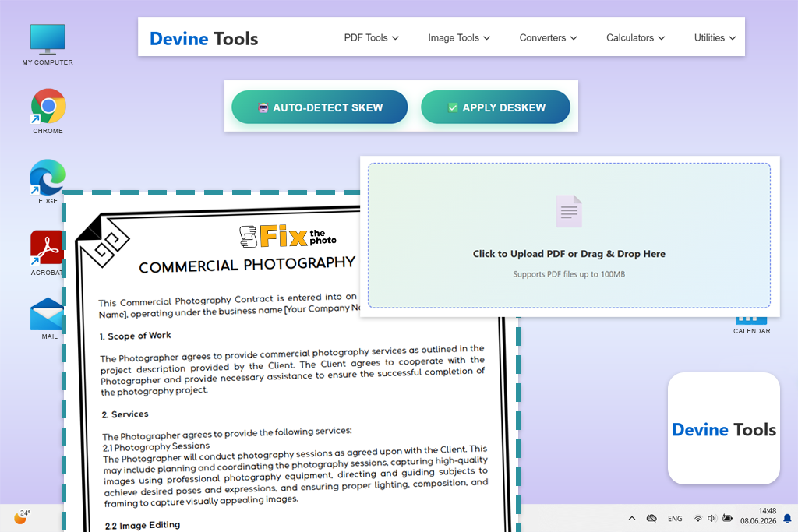Click the Apply Deskew button

pyautogui.click(x=495, y=107)
